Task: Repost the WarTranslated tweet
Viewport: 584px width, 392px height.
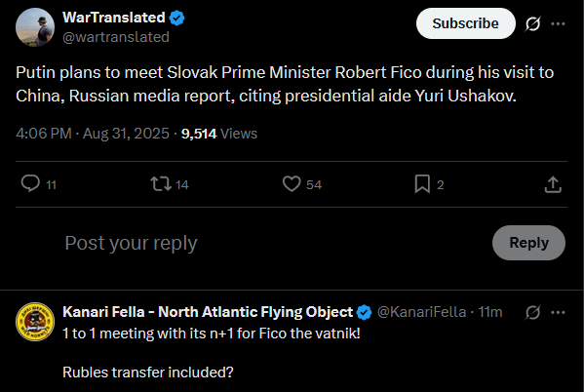Action: (x=161, y=183)
